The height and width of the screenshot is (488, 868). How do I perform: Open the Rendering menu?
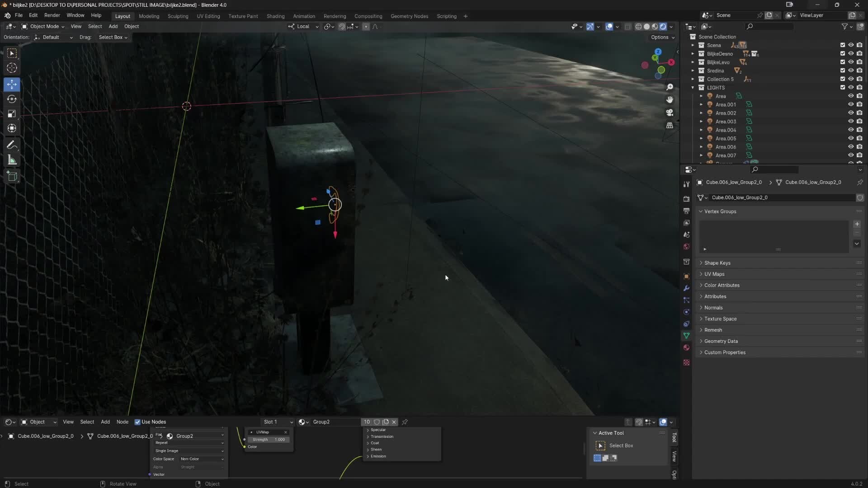[335, 16]
